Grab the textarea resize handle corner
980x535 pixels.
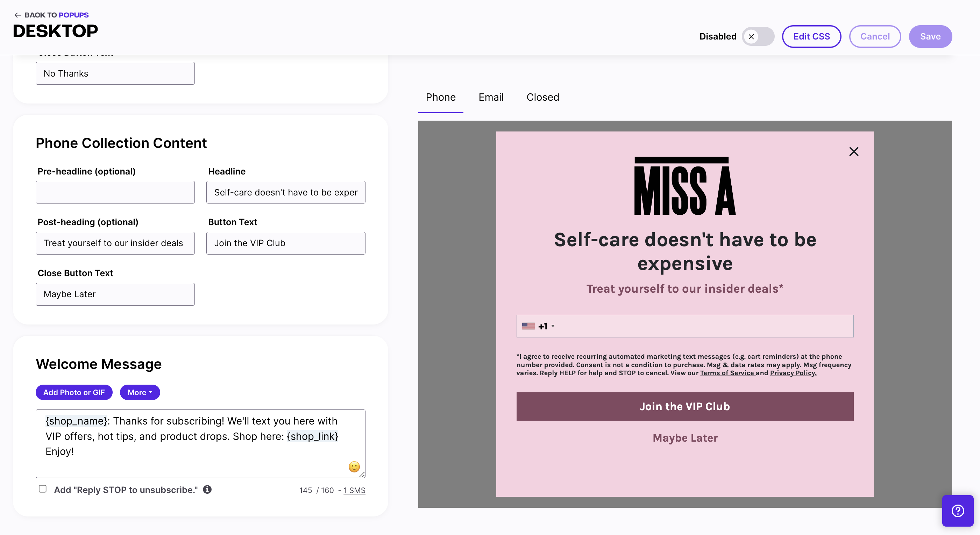click(x=362, y=475)
